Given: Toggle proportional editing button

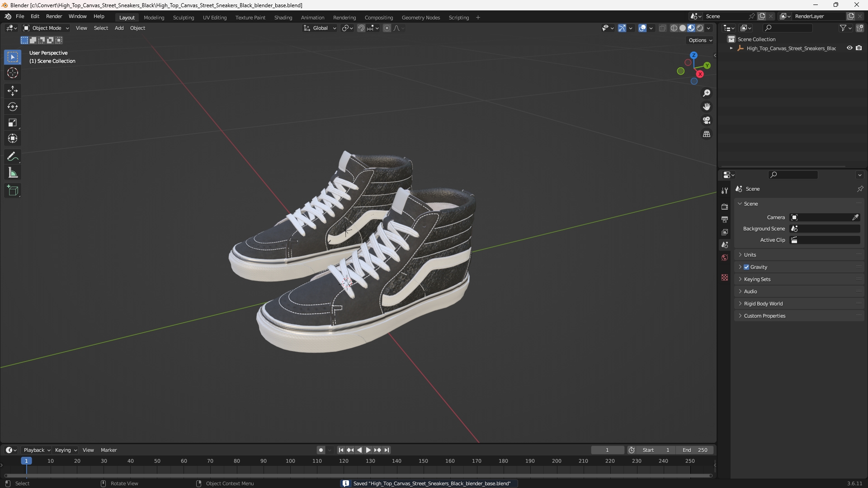Looking at the screenshot, I should point(387,28).
